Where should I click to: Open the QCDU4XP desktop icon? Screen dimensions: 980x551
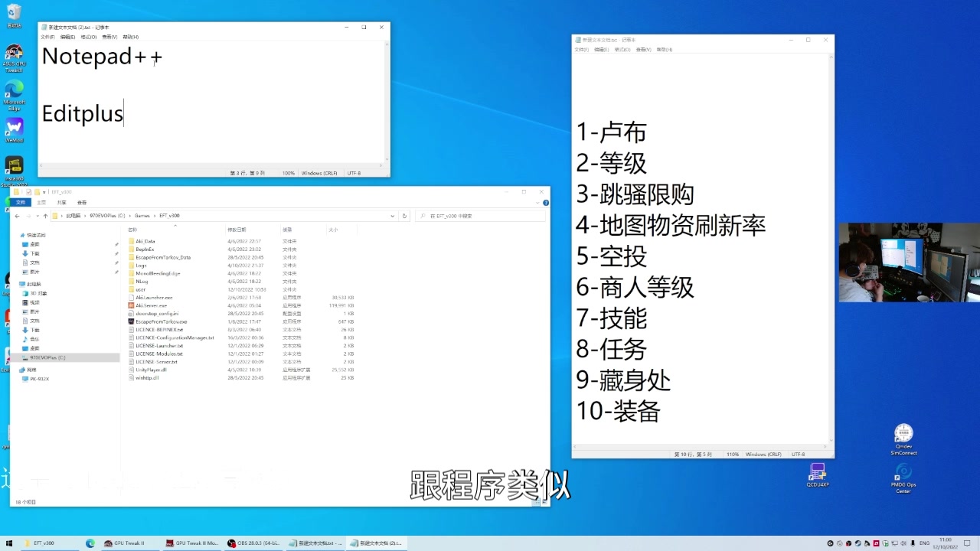pos(818,474)
